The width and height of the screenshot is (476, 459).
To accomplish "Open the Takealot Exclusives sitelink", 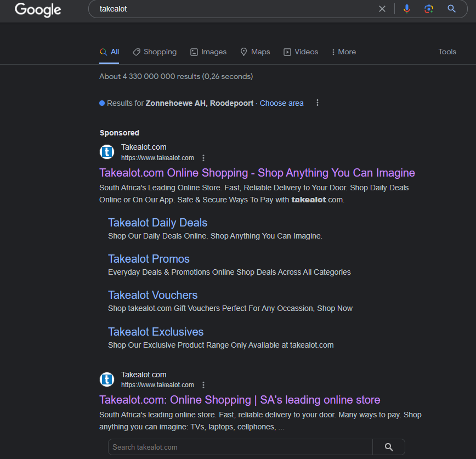I will tap(156, 332).
